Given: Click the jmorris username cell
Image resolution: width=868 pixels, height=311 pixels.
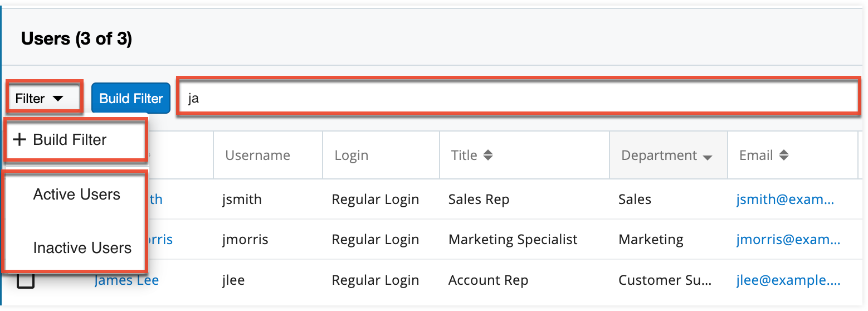Looking at the screenshot, I should click(x=245, y=240).
